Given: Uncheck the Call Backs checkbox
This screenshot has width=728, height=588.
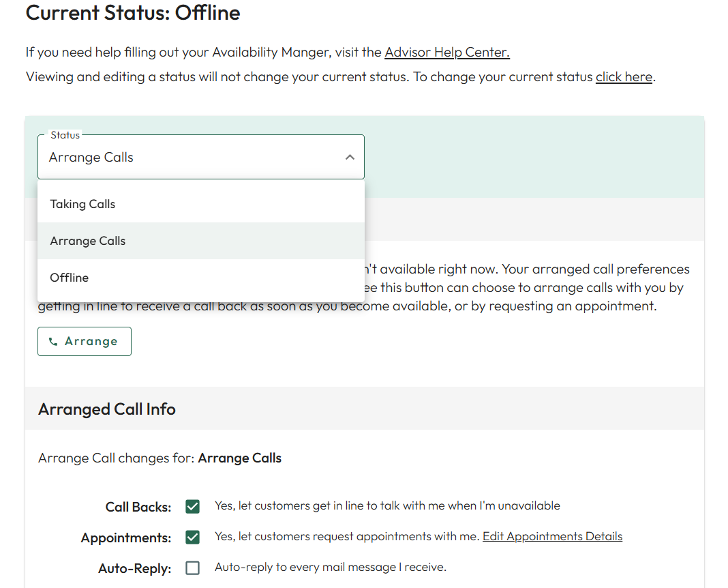Looking at the screenshot, I should point(193,506).
